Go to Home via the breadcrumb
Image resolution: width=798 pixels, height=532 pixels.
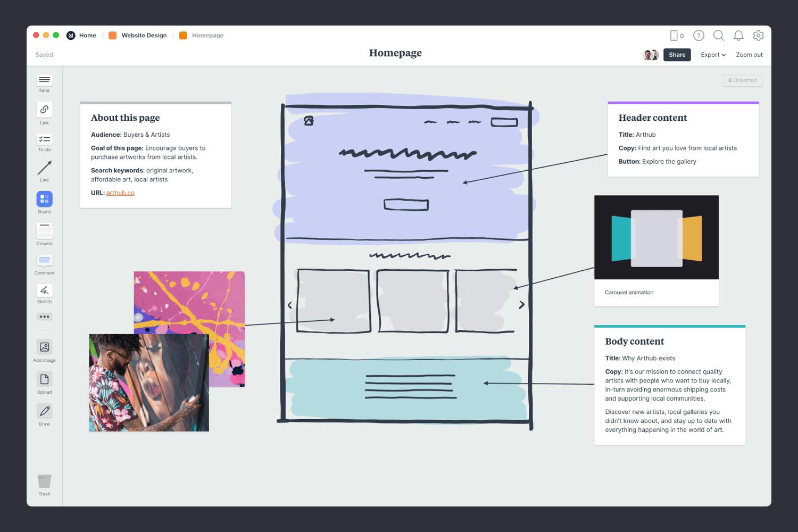[x=87, y=35]
